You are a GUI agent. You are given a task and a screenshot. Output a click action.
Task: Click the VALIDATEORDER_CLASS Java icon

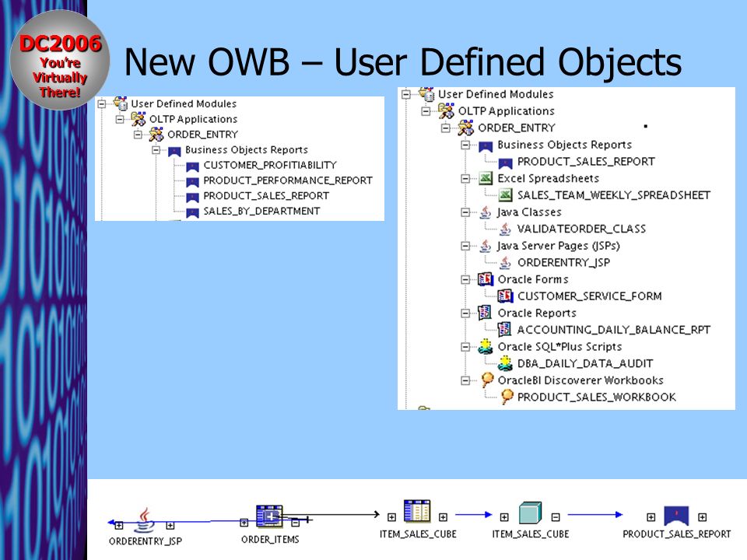pyautogui.click(x=506, y=229)
